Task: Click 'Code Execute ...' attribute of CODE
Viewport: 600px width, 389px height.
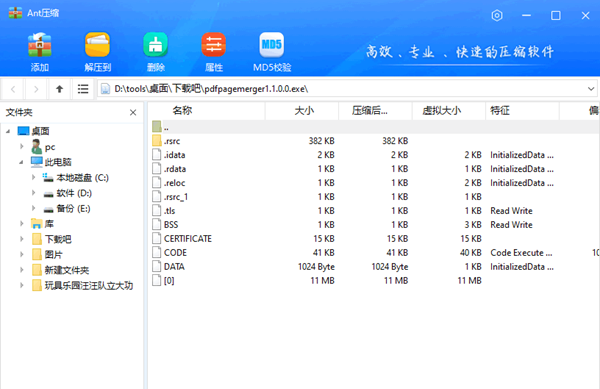Action: pos(521,253)
